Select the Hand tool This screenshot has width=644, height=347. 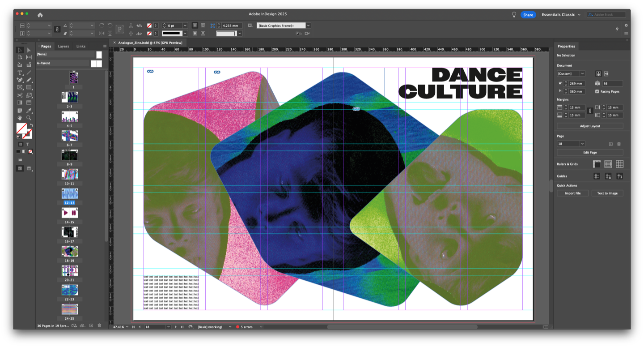[x=20, y=118]
